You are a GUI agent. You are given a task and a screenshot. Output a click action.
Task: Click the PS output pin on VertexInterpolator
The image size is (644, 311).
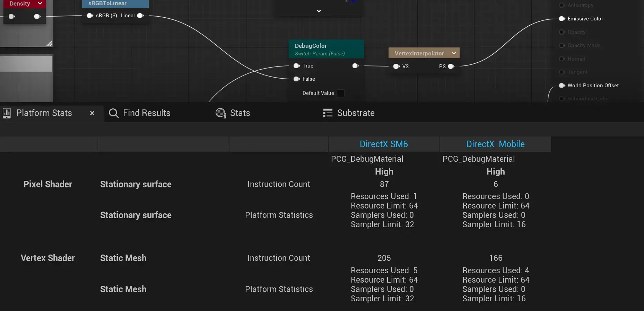tap(451, 66)
